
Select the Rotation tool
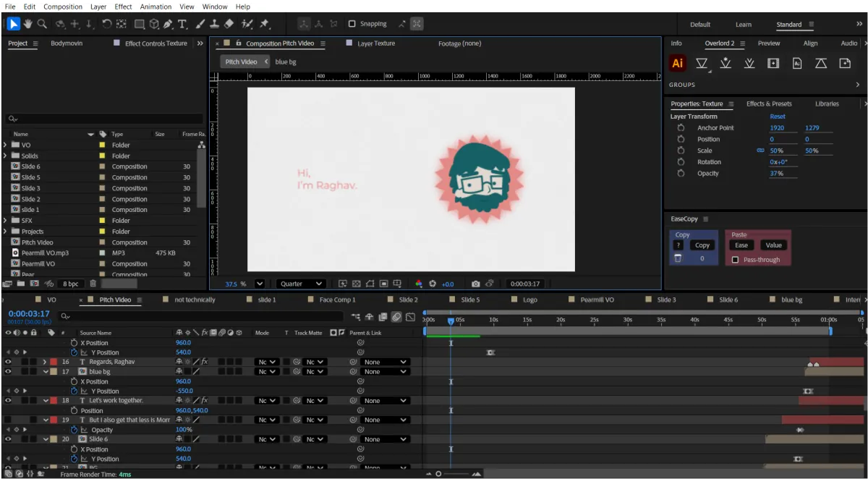pyautogui.click(x=106, y=23)
